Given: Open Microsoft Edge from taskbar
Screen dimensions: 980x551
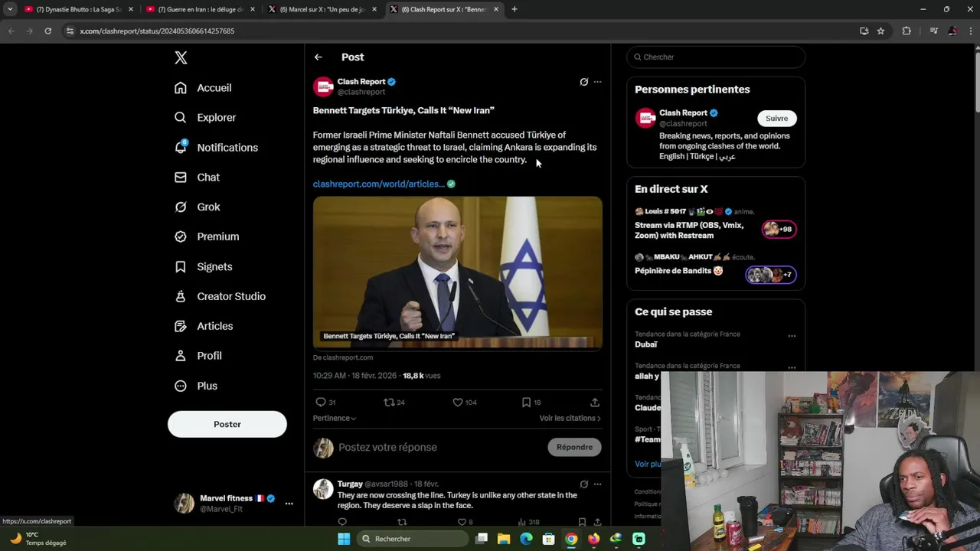Looking at the screenshot, I should pyautogui.click(x=526, y=540).
